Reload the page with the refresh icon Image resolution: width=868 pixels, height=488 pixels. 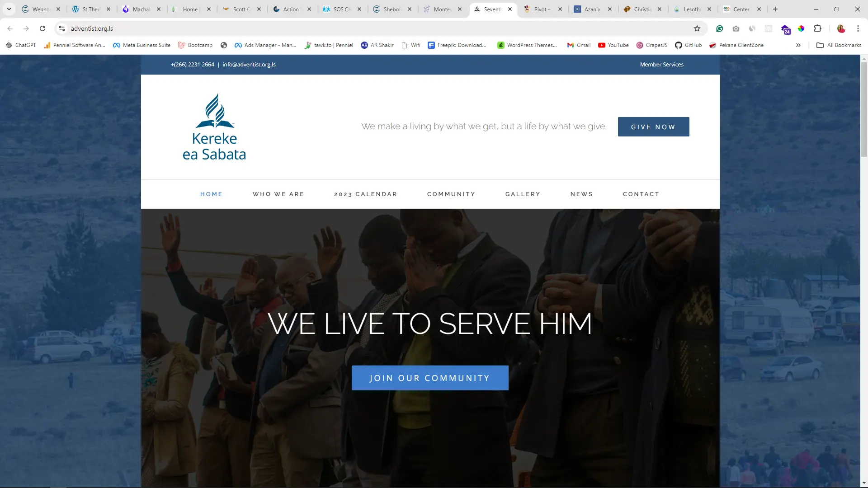(x=42, y=28)
